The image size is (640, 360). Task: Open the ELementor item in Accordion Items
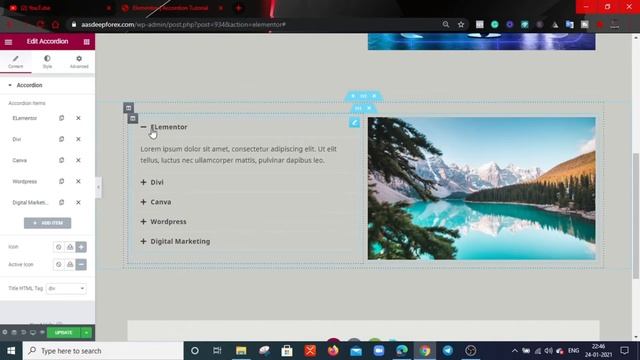24,118
